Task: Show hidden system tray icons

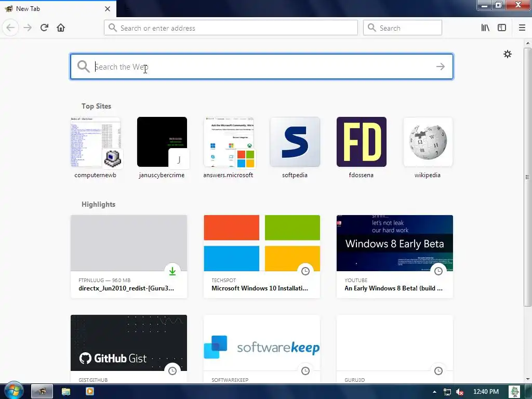Action: 435,392
